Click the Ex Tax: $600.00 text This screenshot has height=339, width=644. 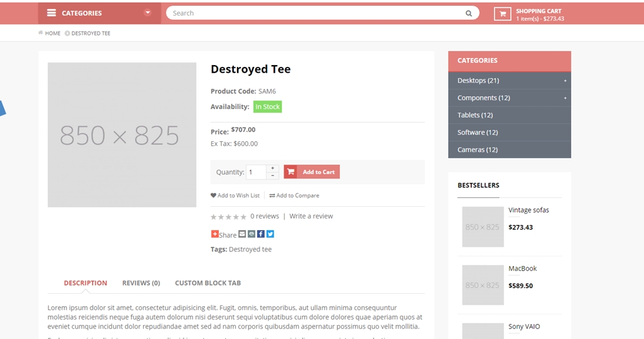point(234,144)
